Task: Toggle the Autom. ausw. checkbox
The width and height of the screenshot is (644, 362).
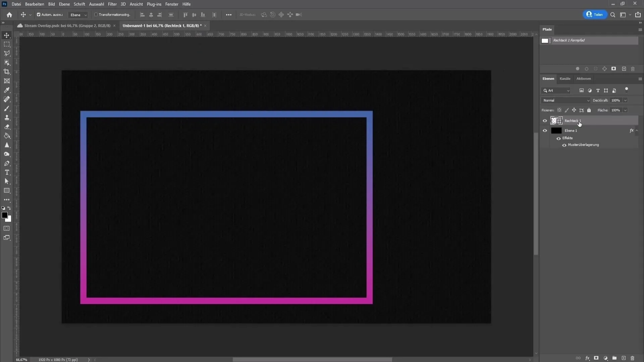Action: coord(39,15)
